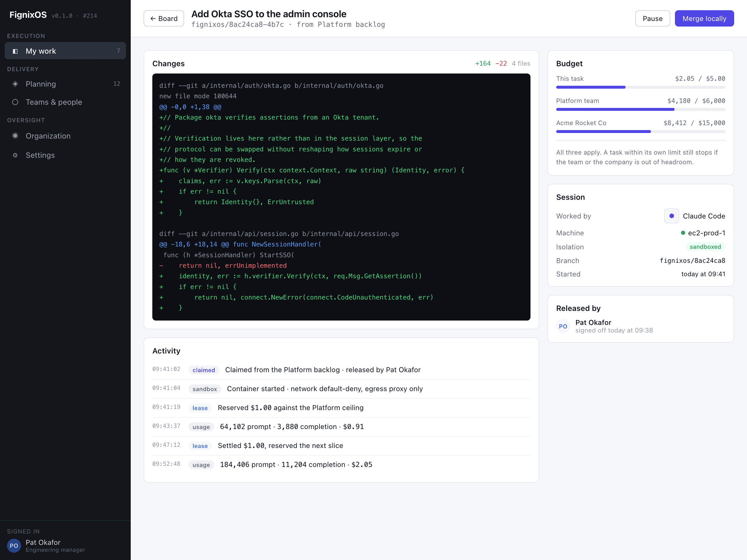Click the PO avatar in Signed in footer

[14, 545]
